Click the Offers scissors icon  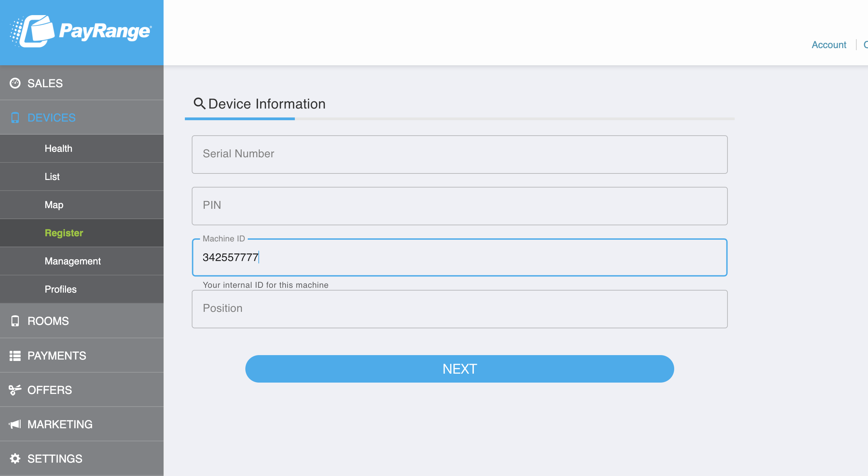click(x=15, y=390)
